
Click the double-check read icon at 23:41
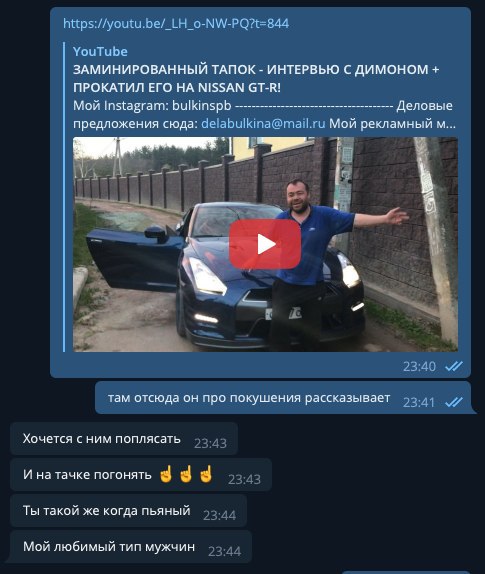point(454,402)
